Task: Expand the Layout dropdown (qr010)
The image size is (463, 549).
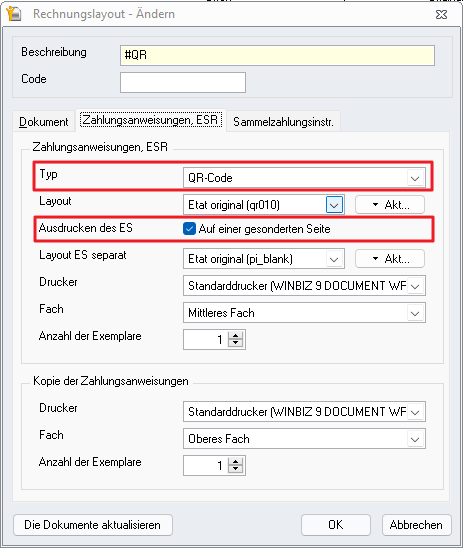Action: click(334, 205)
